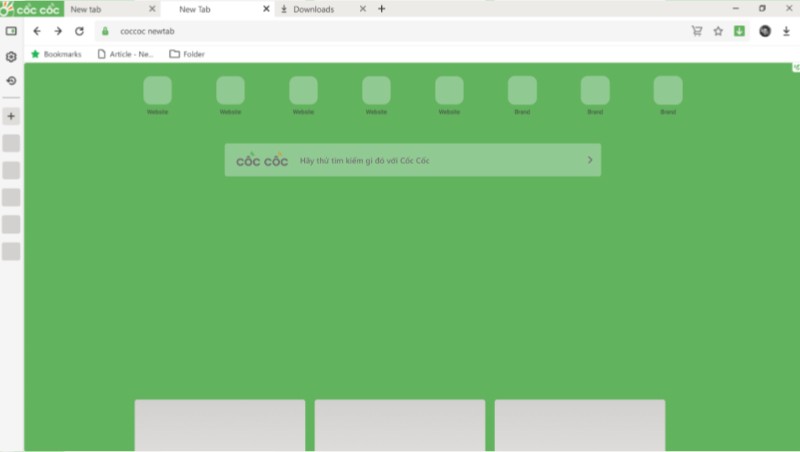This screenshot has width=800, height=452.
Task: Click the green download arrow icon
Action: tap(739, 31)
